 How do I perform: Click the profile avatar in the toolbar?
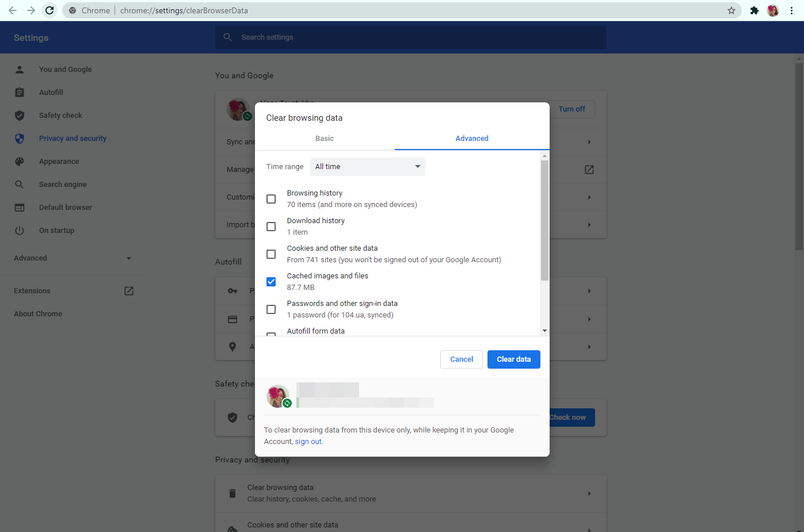[773, 10]
